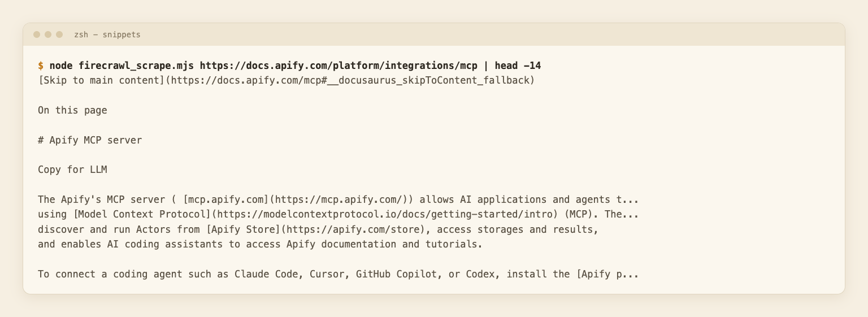Click the "Copy for LLM" line

(72, 170)
